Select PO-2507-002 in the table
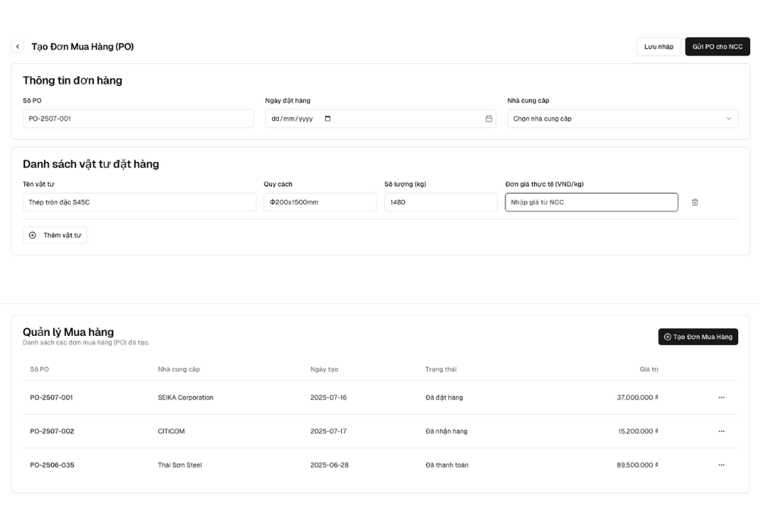 [x=52, y=431]
